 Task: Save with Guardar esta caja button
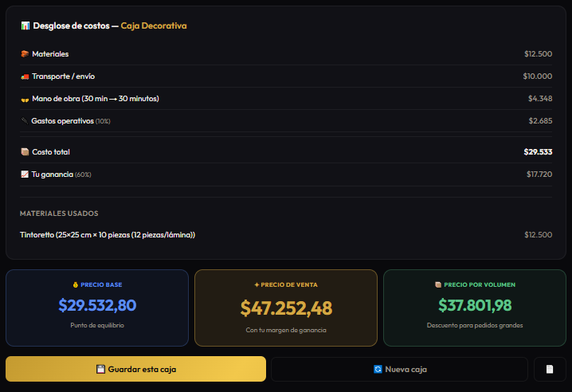135,369
